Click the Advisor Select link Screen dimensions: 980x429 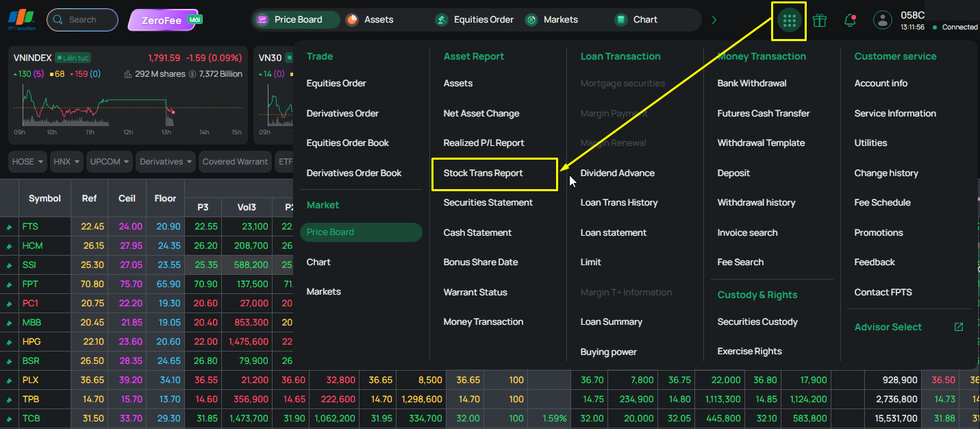tap(888, 328)
